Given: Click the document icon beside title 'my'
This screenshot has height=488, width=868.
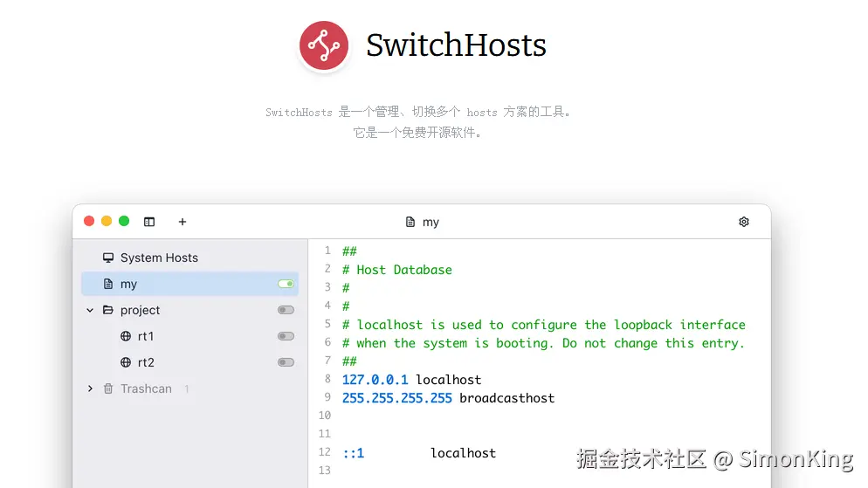Looking at the screenshot, I should (410, 222).
